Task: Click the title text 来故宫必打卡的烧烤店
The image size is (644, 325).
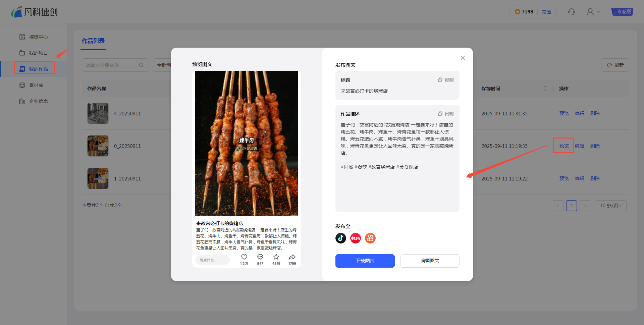Action: click(x=364, y=91)
